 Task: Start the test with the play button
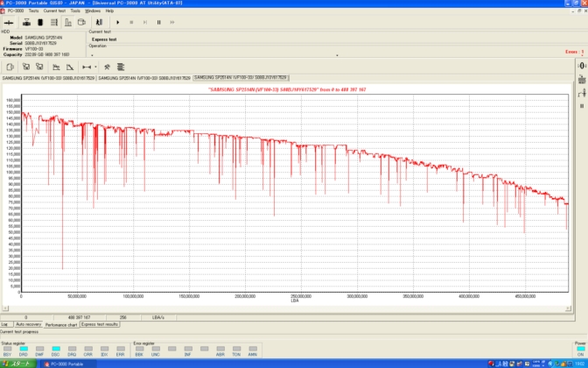point(118,23)
